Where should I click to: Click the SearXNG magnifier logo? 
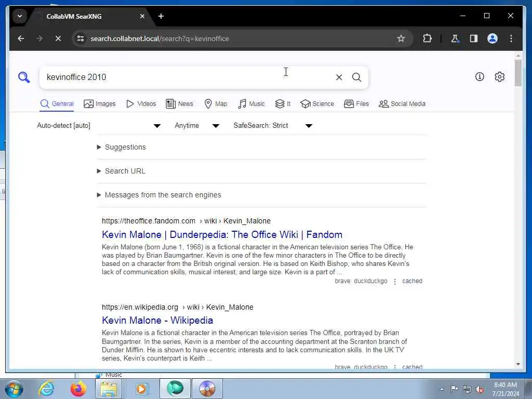[x=24, y=77]
